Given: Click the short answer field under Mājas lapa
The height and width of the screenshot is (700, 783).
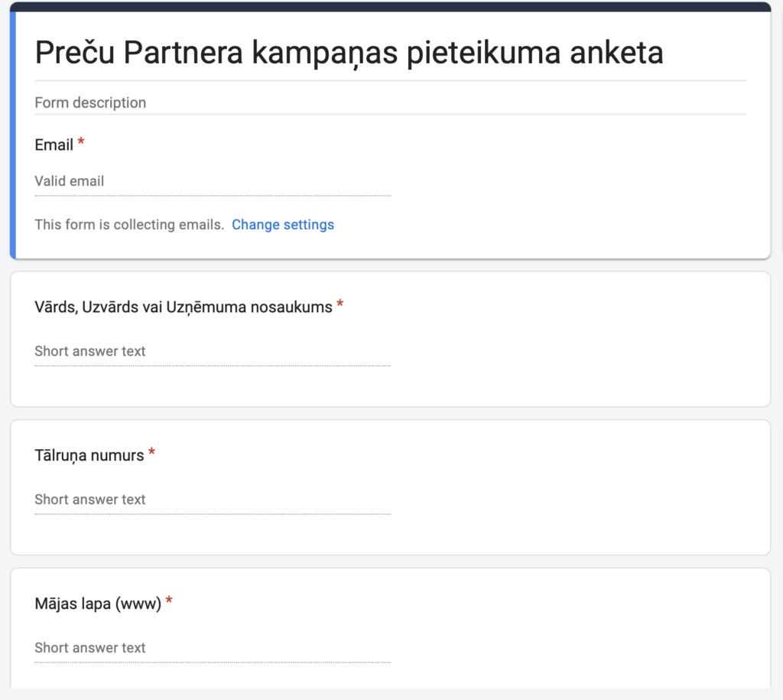Looking at the screenshot, I should [x=90, y=648].
